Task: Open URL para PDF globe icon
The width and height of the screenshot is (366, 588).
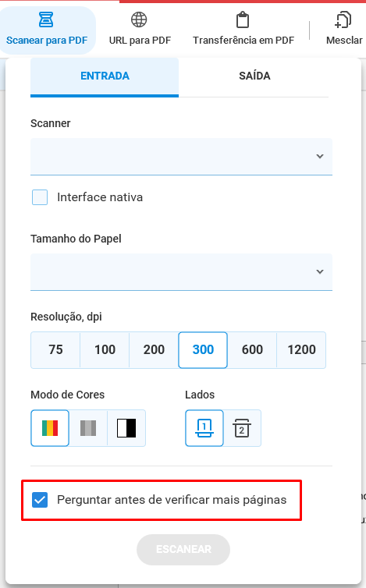Action: pyautogui.click(x=139, y=19)
